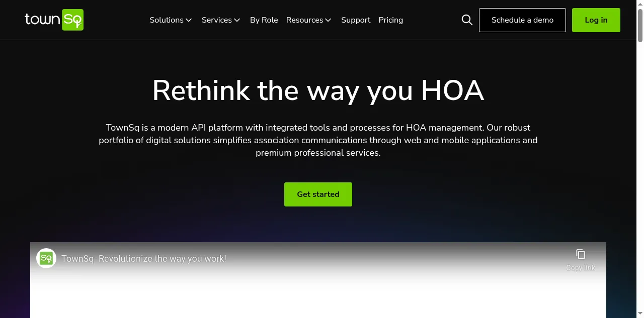Open the By Role page

[264, 20]
